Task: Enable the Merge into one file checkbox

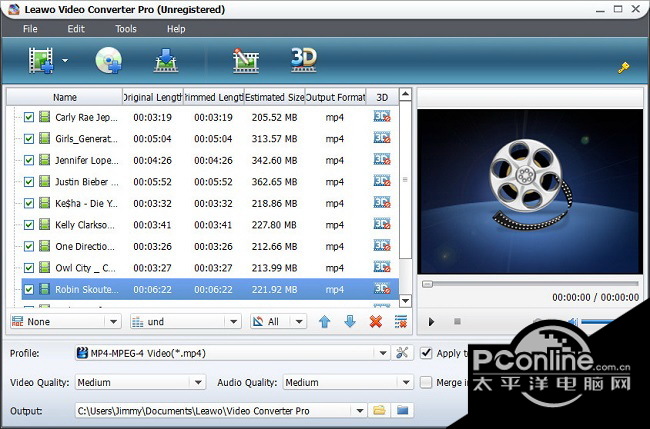Action: (427, 382)
